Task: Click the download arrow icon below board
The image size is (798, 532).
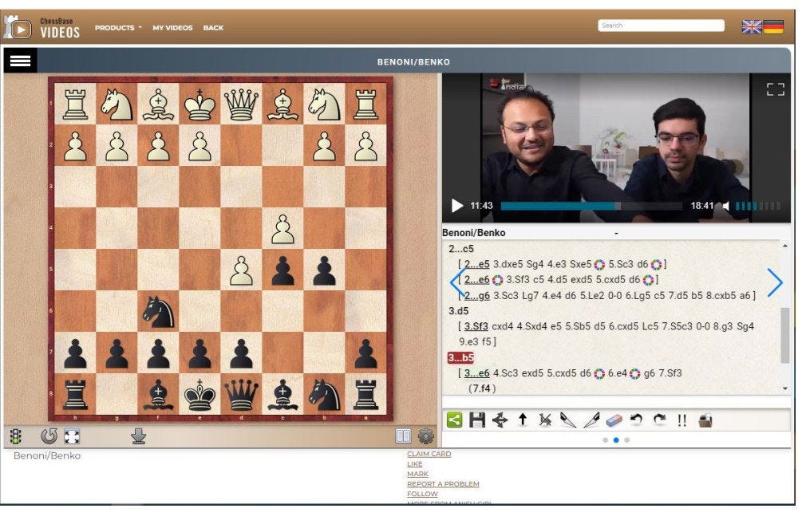Action: point(138,436)
